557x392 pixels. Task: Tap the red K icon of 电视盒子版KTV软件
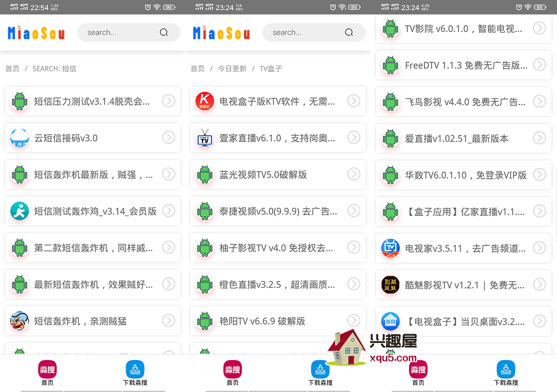coord(205,101)
